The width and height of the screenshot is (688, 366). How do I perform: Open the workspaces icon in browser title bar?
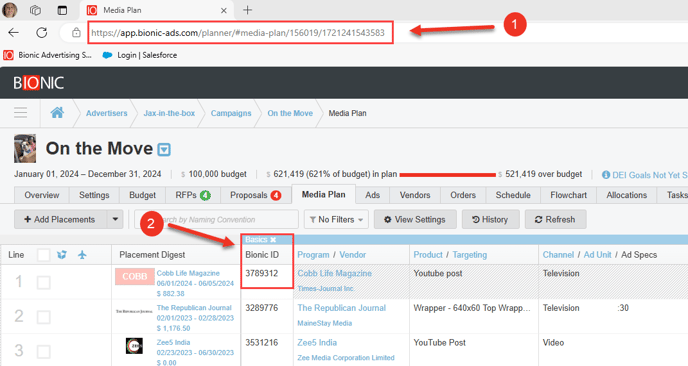click(x=36, y=10)
